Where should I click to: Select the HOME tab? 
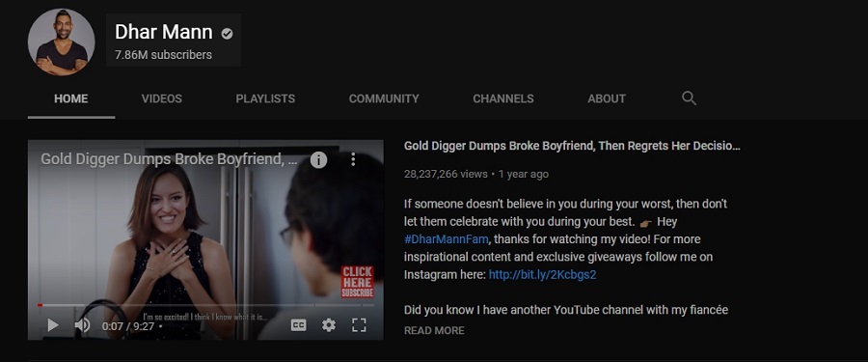(x=70, y=98)
